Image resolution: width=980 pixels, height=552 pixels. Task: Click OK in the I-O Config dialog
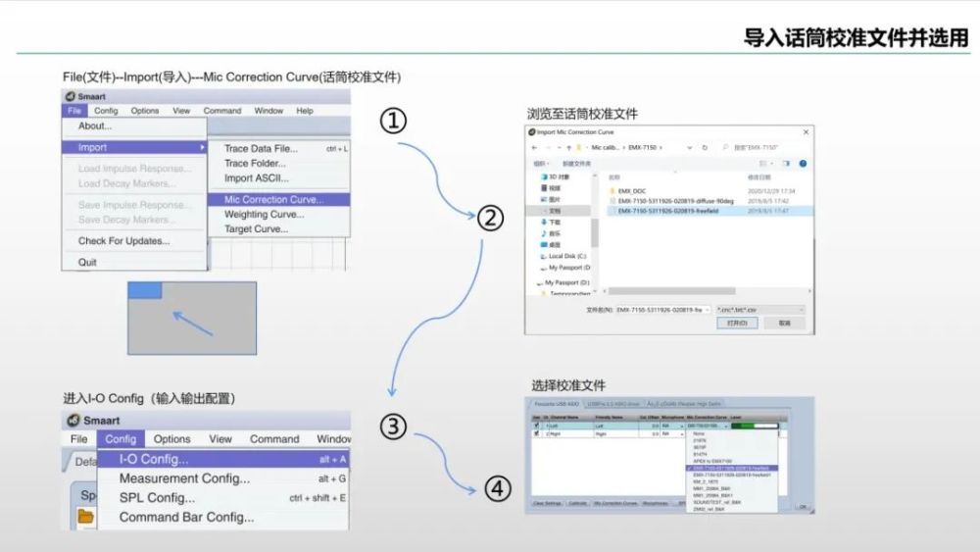coord(803,506)
